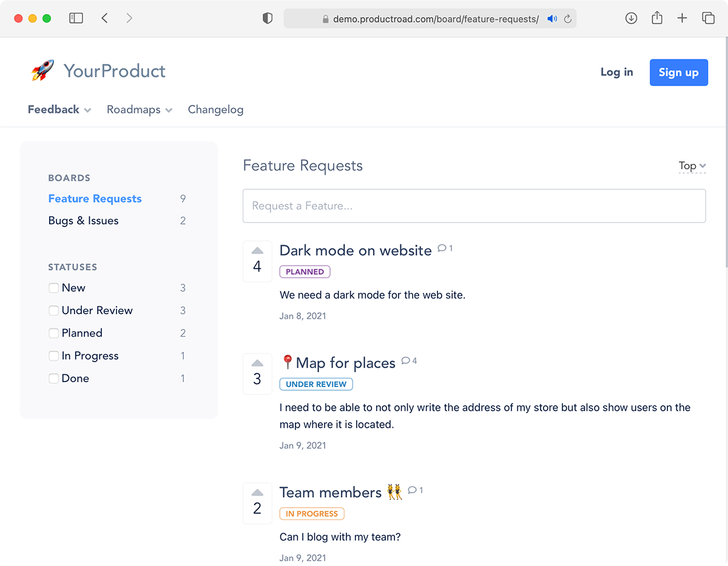Expand the Roadmaps navigation menu
Screen dimensions: 728x566
click(x=139, y=110)
